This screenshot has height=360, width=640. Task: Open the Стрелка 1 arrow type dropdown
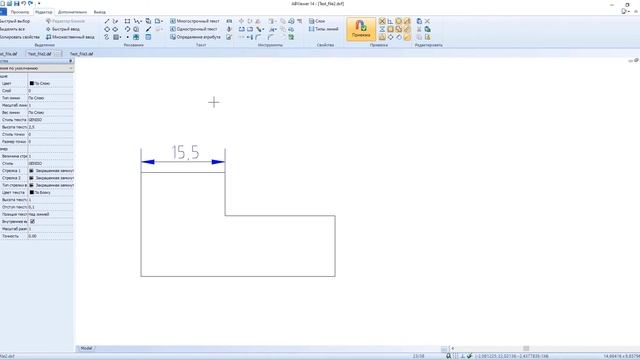coord(51,171)
